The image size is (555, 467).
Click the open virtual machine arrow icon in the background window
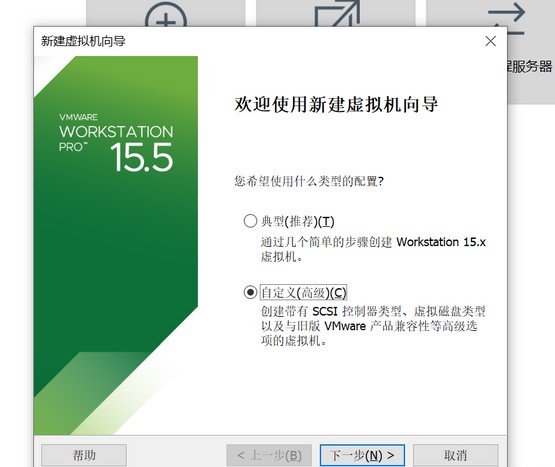click(x=337, y=13)
